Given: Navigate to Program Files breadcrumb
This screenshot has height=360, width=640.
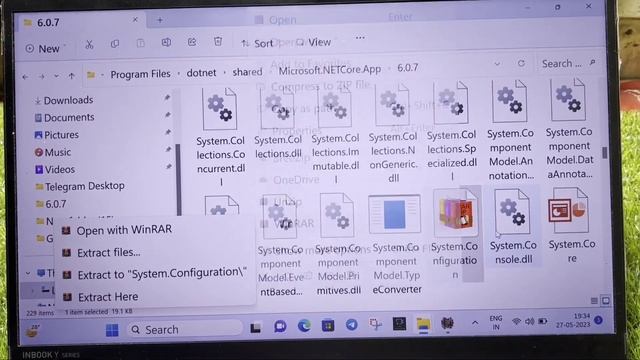Looking at the screenshot, I should click(x=140, y=74).
